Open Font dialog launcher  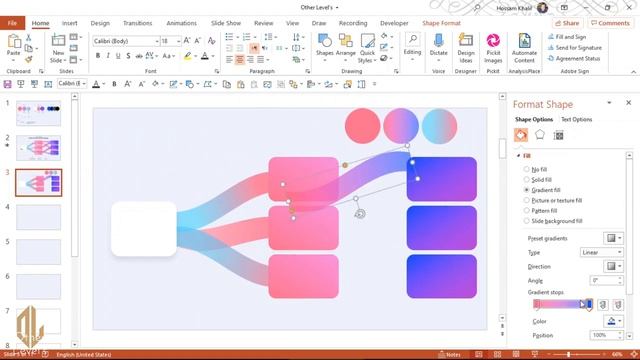pyautogui.click(x=217, y=71)
